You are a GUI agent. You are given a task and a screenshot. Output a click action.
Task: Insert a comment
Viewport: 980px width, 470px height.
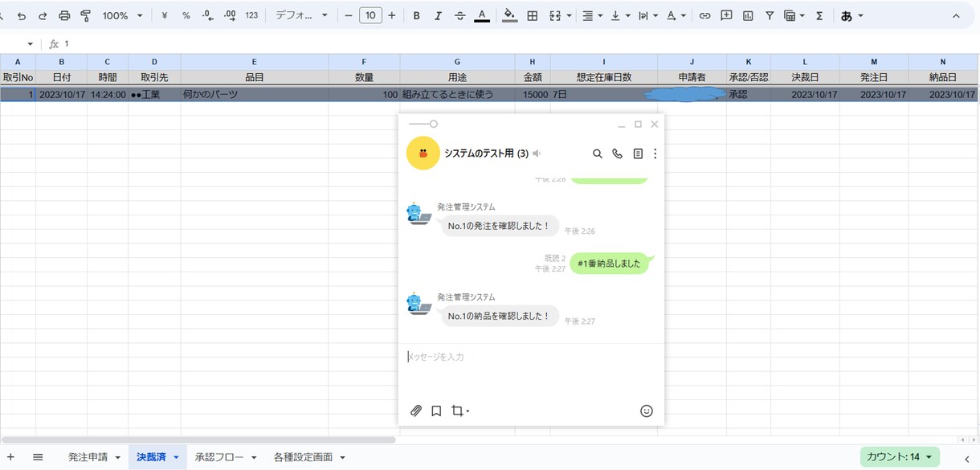click(726, 15)
